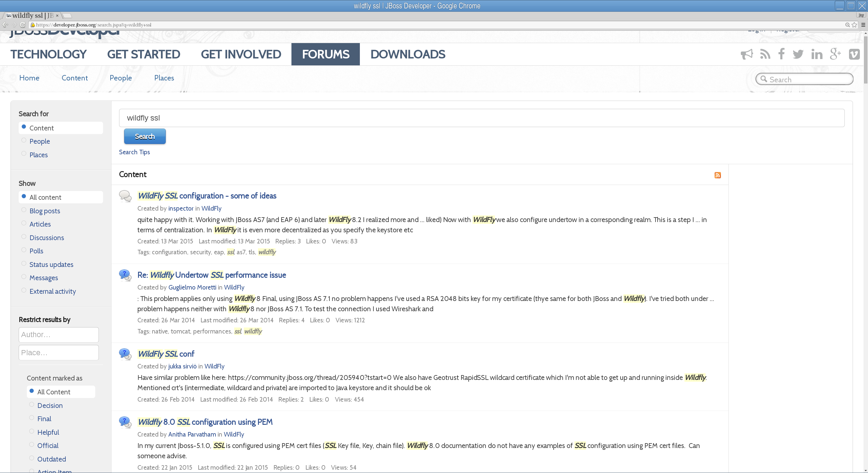Image resolution: width=868 pixels, height=473 pixels.
Task: Open the Facebook social icon in header
Action: [x=781, y=54]
